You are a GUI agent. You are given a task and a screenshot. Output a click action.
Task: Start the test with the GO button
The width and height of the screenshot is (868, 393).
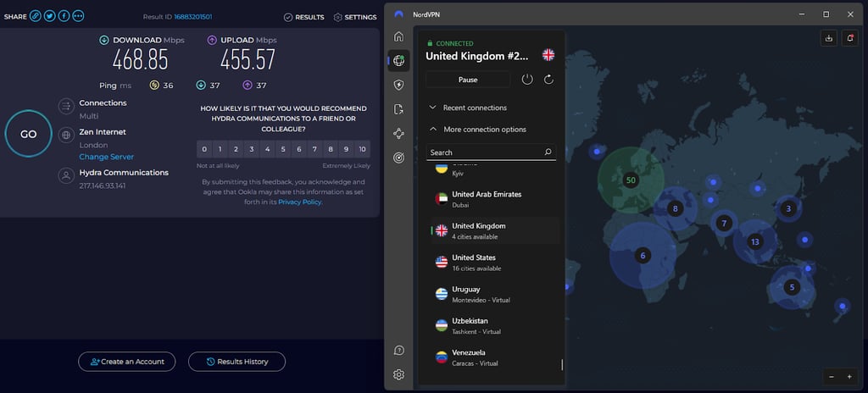(28, 134)
